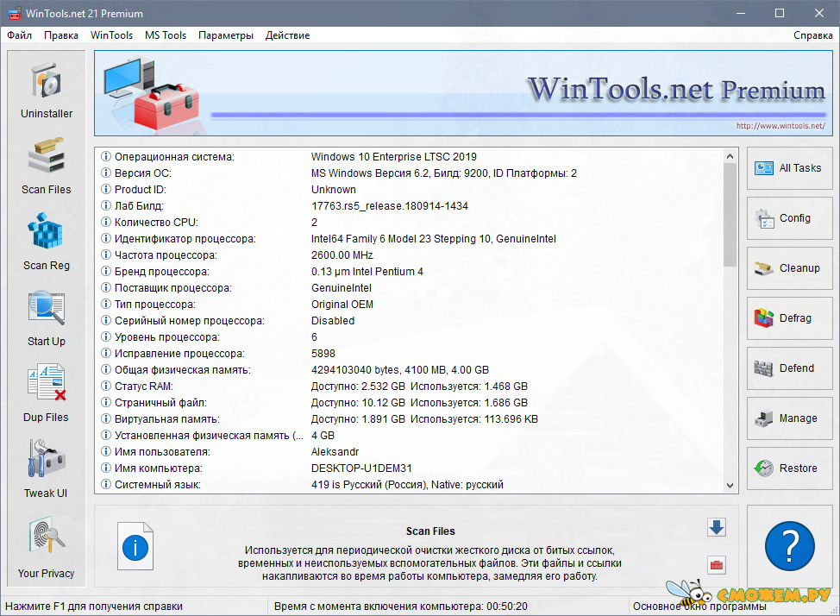
Task: Click the Restore button
Action: click(790, 468)
